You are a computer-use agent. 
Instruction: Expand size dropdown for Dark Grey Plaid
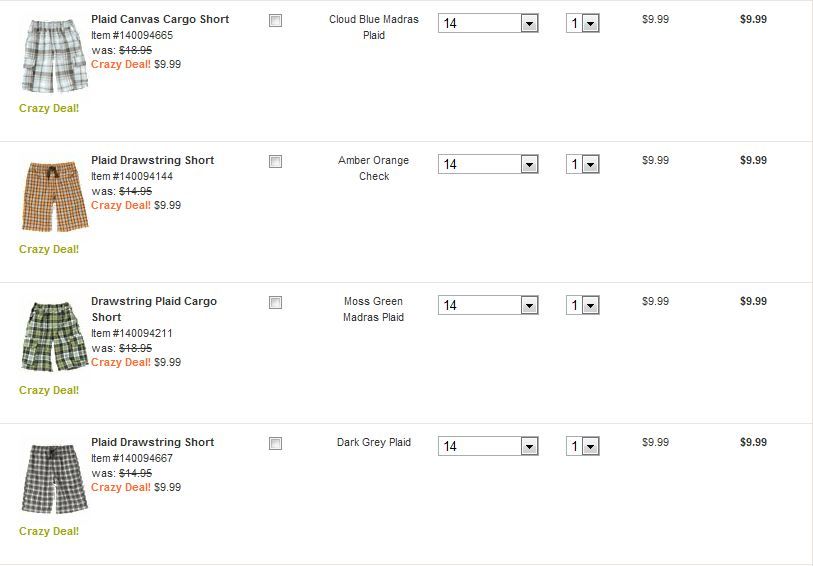click(x=488, y=446)
